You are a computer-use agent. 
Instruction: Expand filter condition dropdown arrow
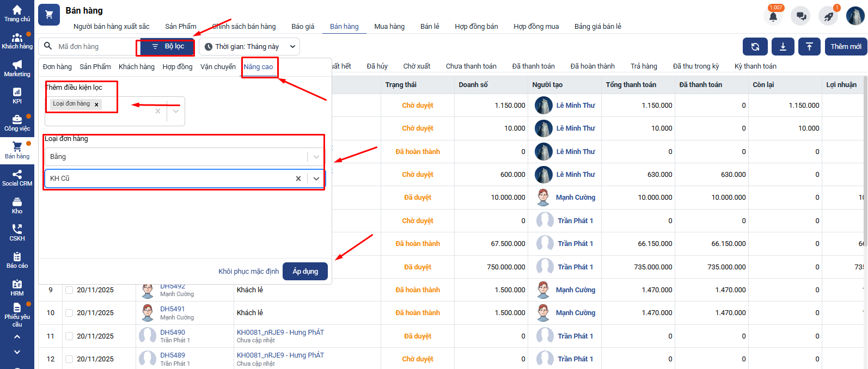tap(176, 111)
